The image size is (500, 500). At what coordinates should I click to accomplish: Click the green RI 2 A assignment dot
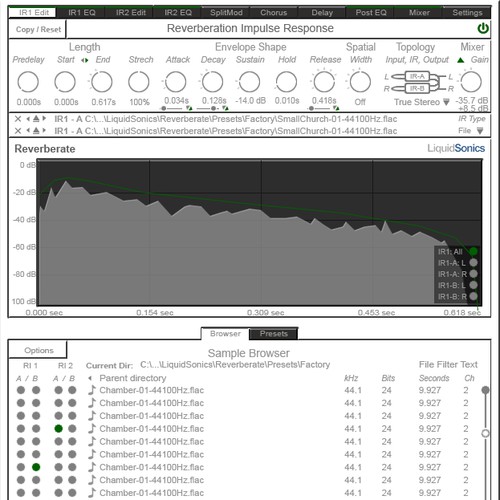pyautogui.click(x=59, y=429)
